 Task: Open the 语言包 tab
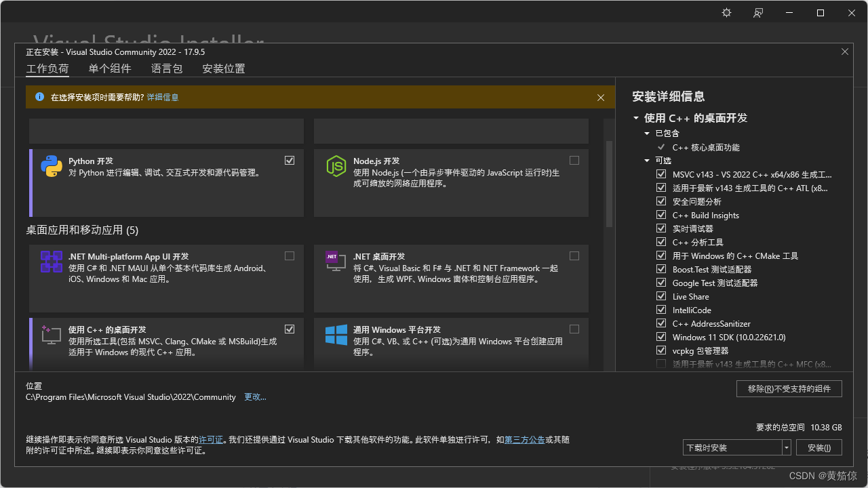point(167,68)
